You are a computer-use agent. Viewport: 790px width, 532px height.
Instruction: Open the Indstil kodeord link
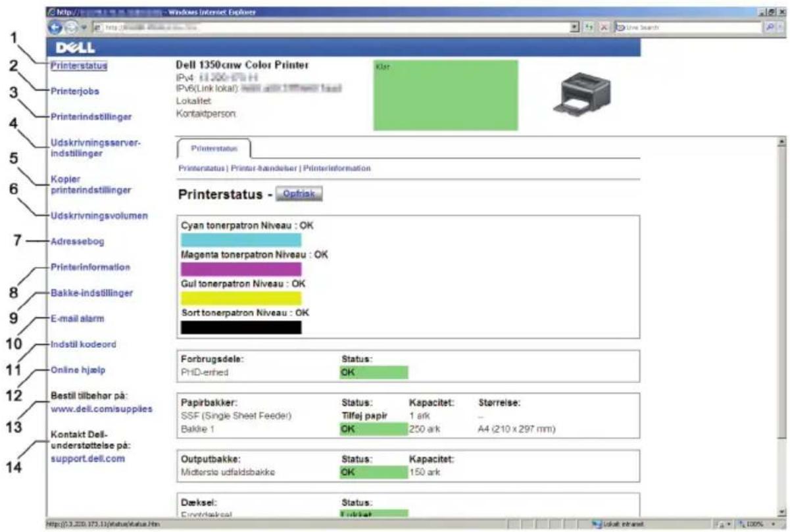point(84,344)
